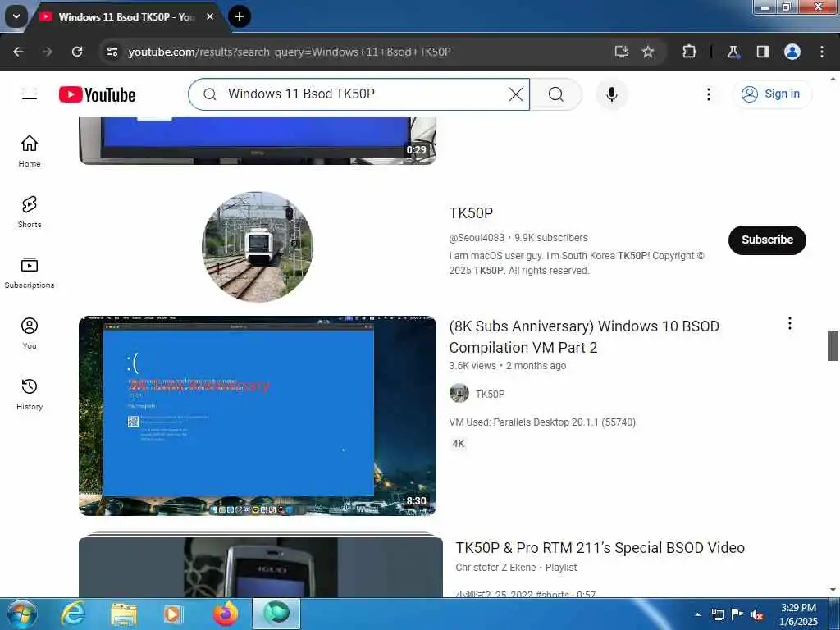Screen dimensions: 840x630
Task: Clear the search query with X
Action: pyautogui.click(x=516, y=94)
